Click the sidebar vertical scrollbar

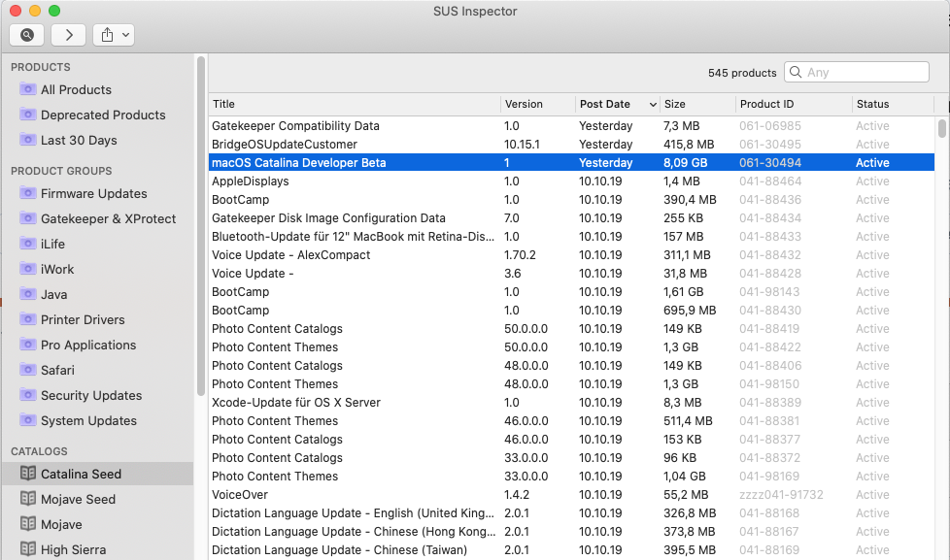tap(201, 226)
